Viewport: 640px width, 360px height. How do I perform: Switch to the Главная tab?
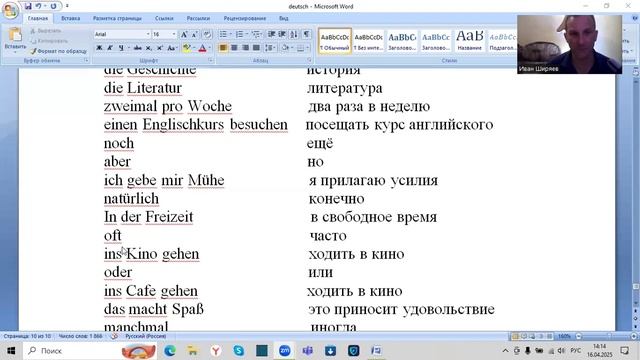[38, 18]
